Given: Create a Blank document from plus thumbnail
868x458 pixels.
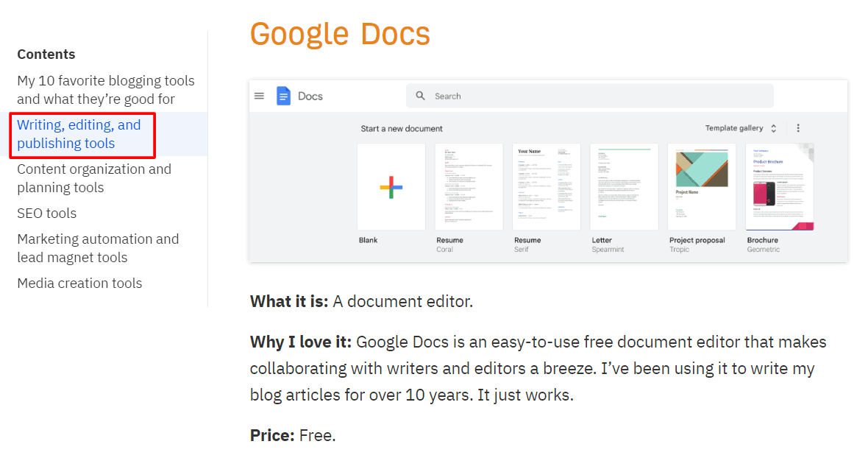Looking at the screenshot, I should click(x=391, y=186).
